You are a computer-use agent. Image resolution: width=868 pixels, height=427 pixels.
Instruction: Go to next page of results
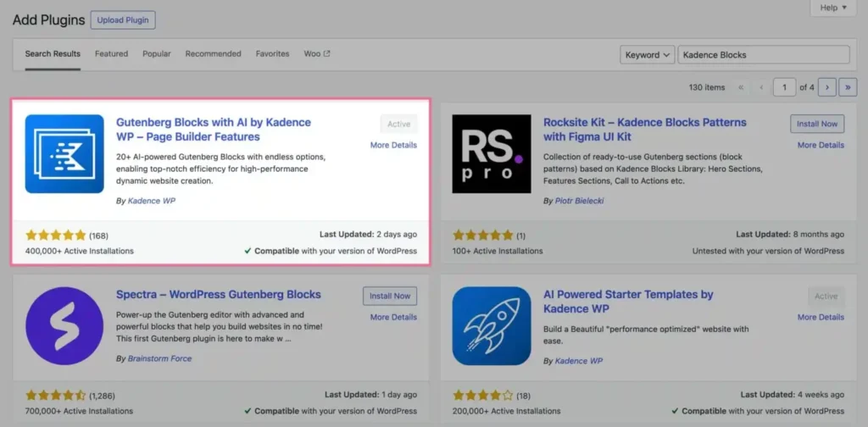tap(826, 87)
